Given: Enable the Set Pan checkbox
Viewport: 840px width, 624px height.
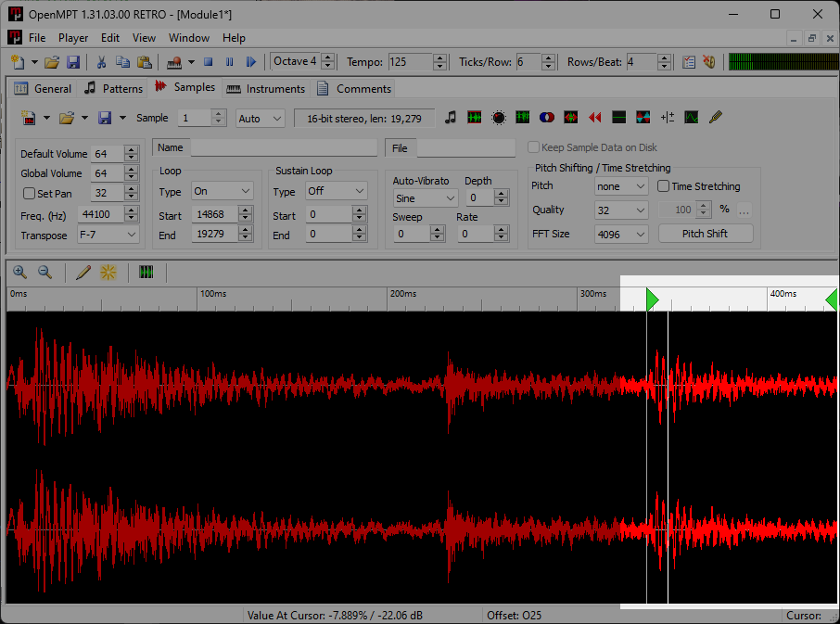Looking at the screenshot, I should [30, 194].
